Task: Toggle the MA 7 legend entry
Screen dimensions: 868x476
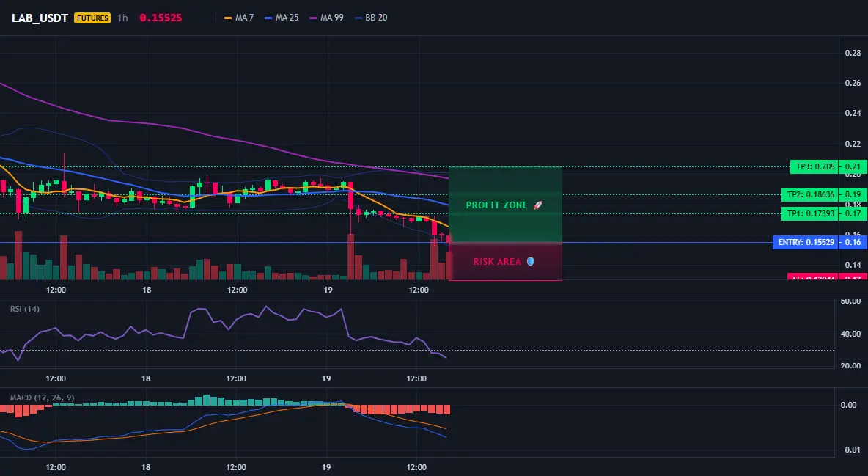Action: coord(238,18)
